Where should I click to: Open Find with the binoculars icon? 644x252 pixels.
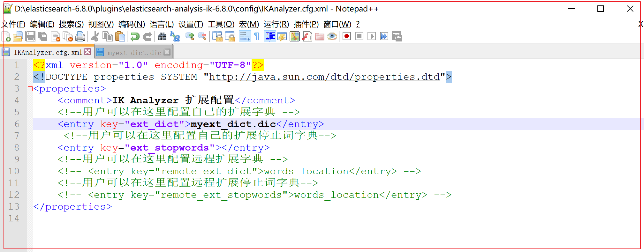[162, 37]
